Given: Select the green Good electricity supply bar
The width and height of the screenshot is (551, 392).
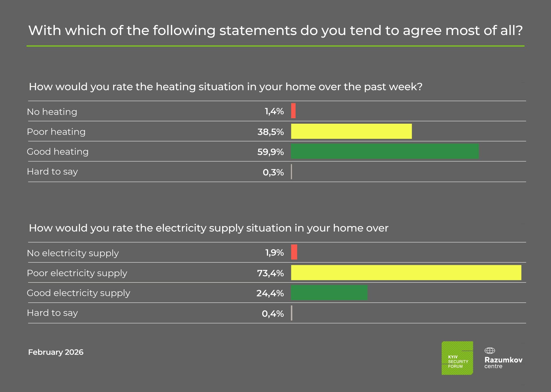Looking at the screenshot, I should [x=329, y=293].
